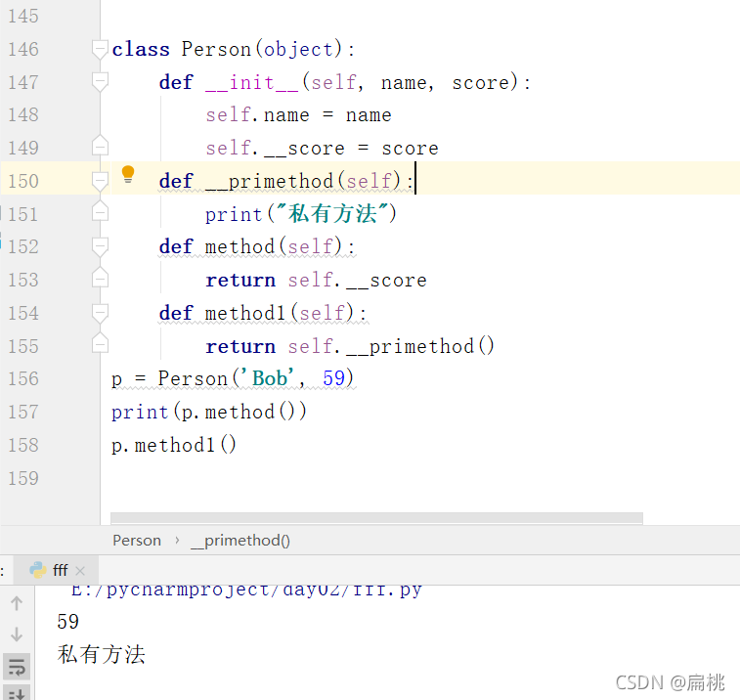Screen dimensions: 740x700
Task: Click the string 'Bob' on line 156
Action: click(267, 378)
